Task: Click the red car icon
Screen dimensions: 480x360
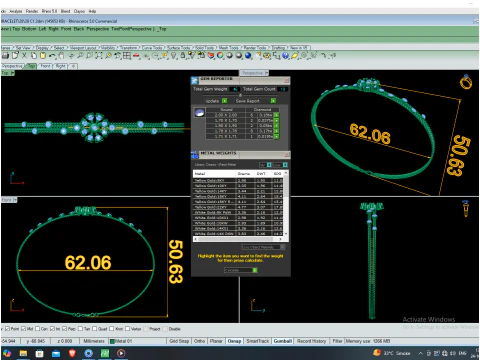Action: 136,56
